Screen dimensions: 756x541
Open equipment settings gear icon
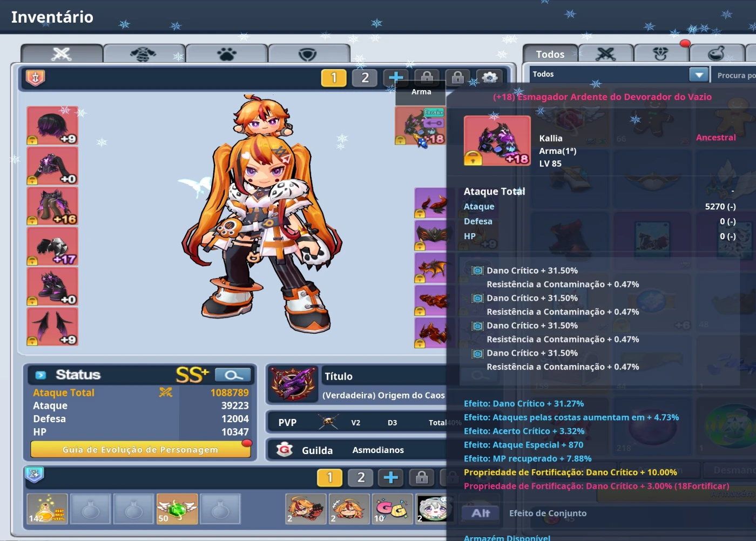(x=489, y=78)
